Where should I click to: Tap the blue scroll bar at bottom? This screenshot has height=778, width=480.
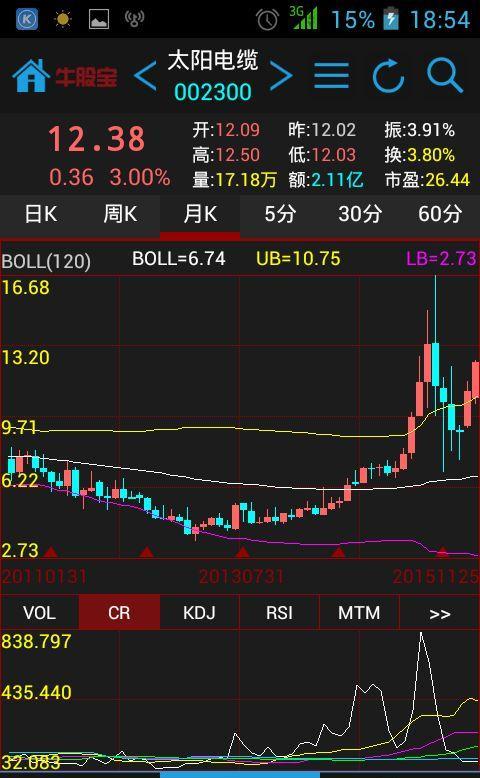pos(240,775)
